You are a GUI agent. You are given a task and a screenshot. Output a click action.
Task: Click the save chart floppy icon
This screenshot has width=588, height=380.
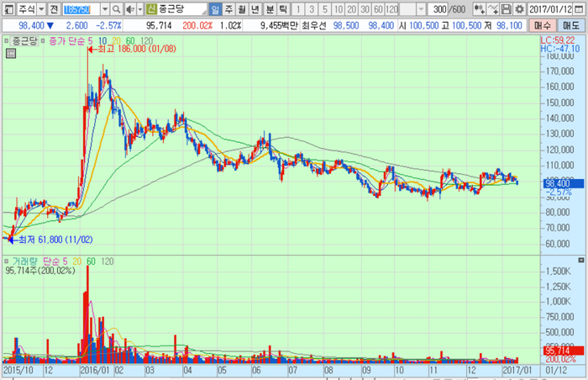(x=506, y=9)
